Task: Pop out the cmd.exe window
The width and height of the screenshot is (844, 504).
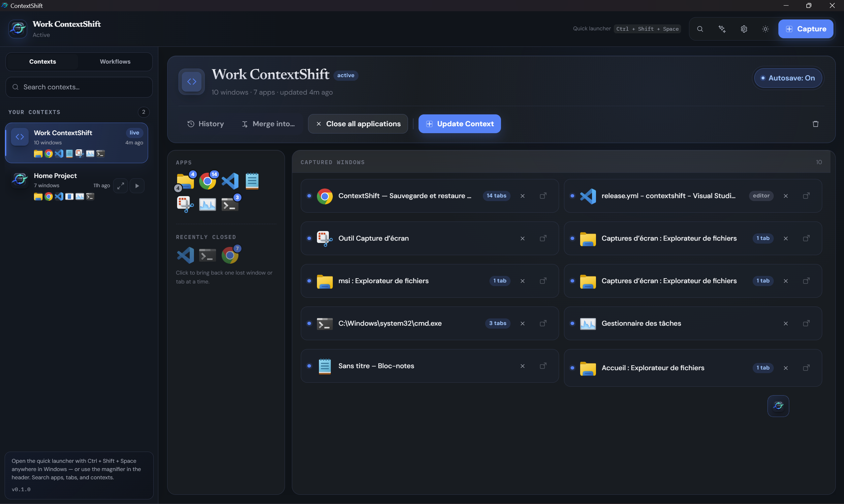Action: tap(543, 323)
